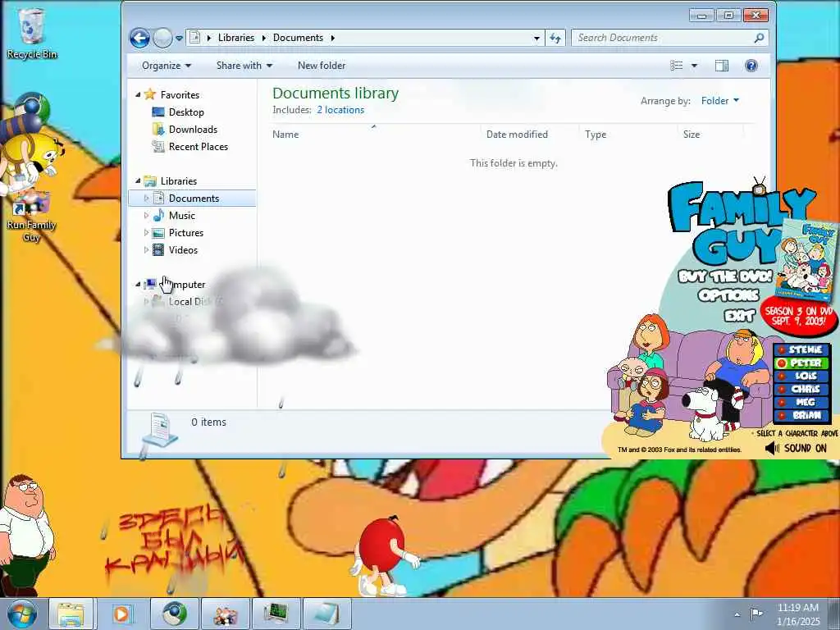Select the Music library

(182, 216)
